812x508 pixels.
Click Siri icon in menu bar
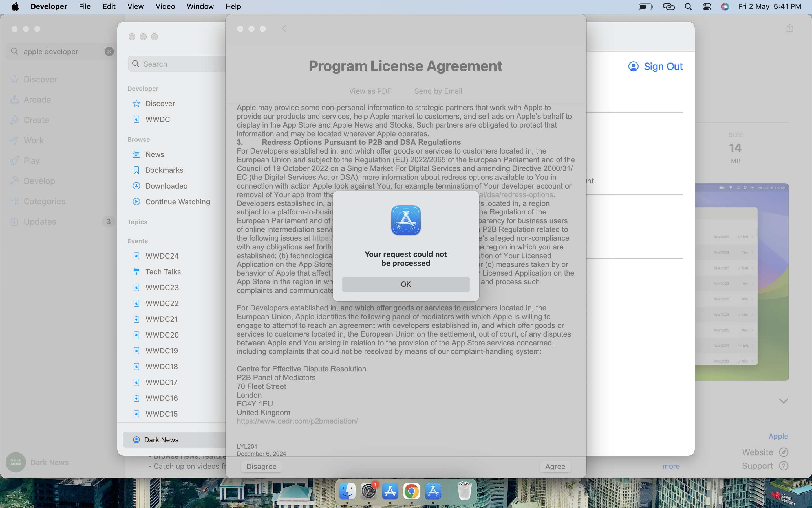tap(725, 6)
